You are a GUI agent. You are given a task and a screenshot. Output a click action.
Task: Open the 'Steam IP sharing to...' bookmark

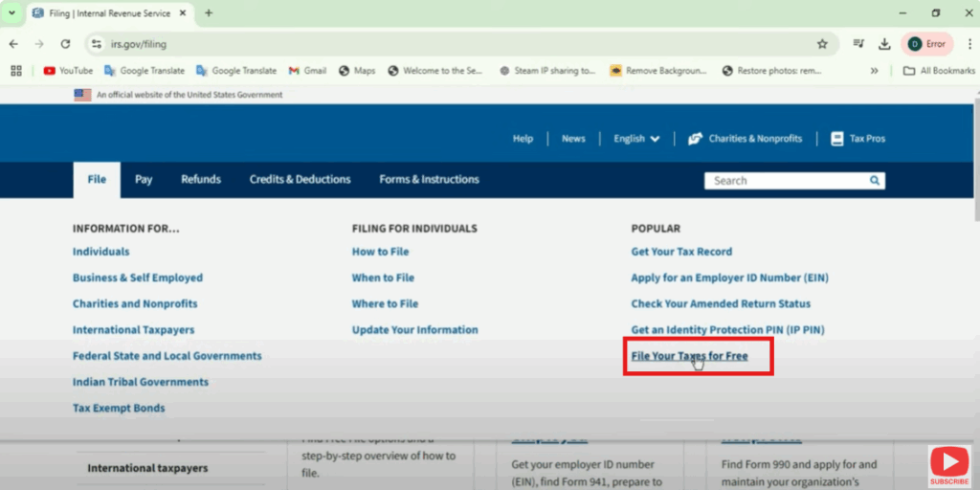tap(547, 71)
